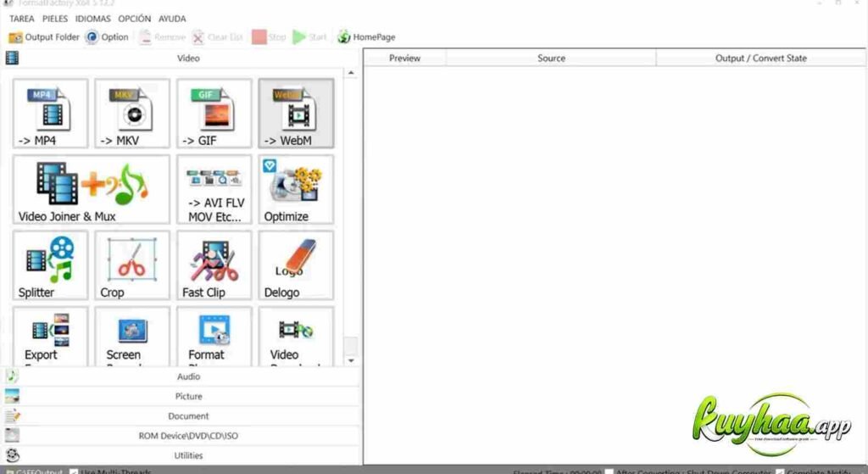The width and height of the screenshot is (868, 474).
Task: Launch the Splitter tool
Action: pyautogui.click(x=50, y=265)
